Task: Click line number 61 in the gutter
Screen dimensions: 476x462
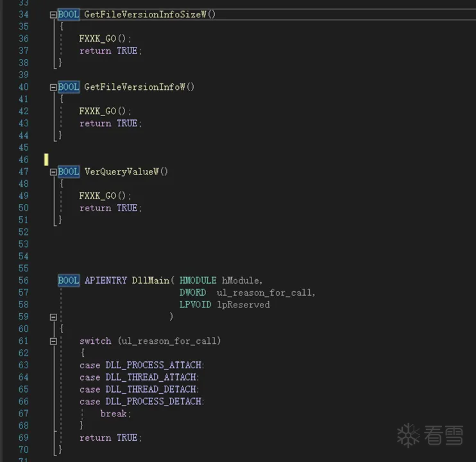Action: 23,341
